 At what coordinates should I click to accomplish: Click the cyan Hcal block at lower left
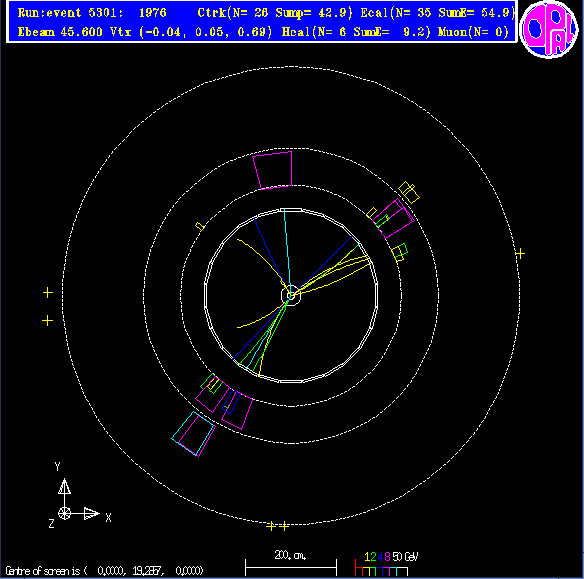[x=193, y=433]
